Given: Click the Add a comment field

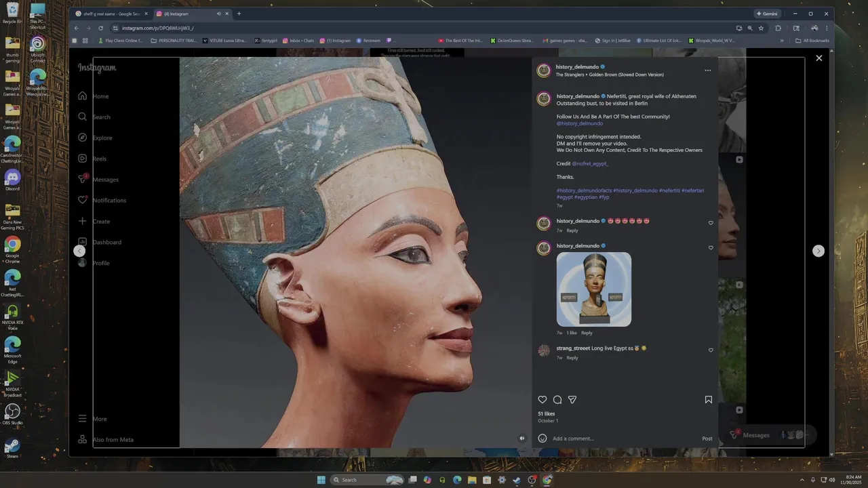Looking at the screenshot, I should click(x=624, y=439).
